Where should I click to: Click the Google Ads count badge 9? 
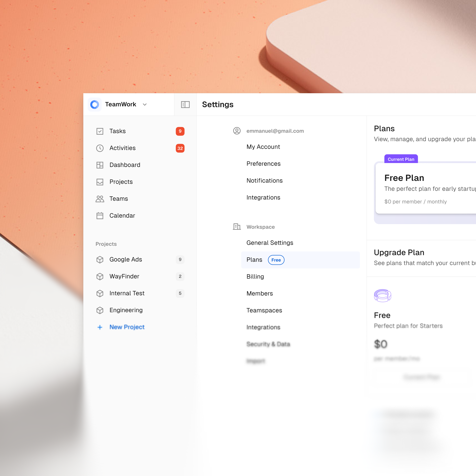tap(180, 259)
